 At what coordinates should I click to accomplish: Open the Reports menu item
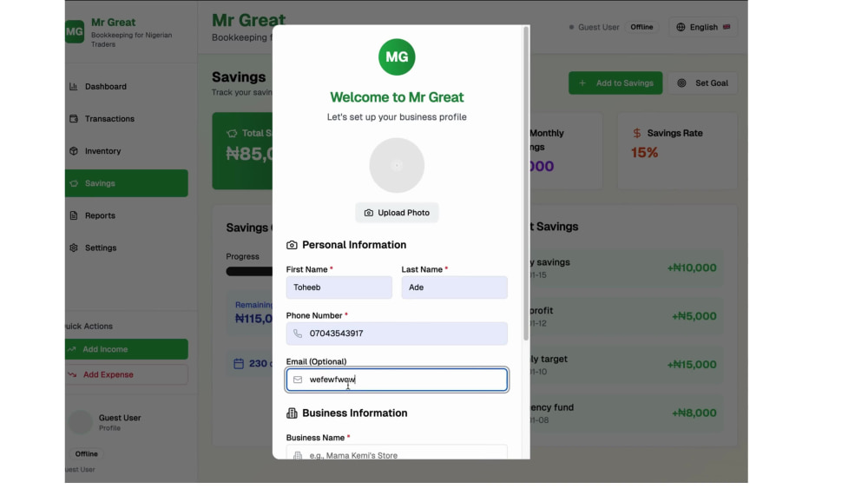pyautogui.click(x=127, y=215)
